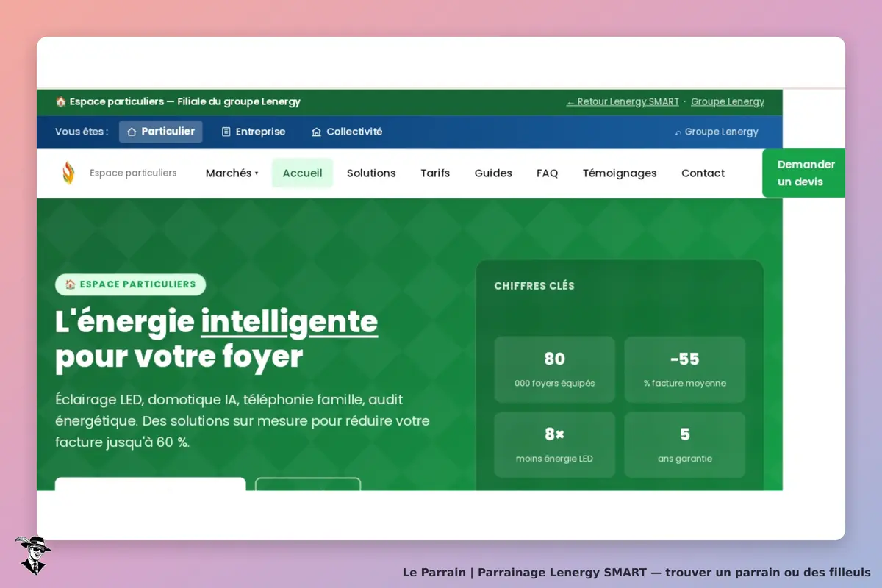
Task: Click the underlined word intelligente
Action: click(290, 322)
